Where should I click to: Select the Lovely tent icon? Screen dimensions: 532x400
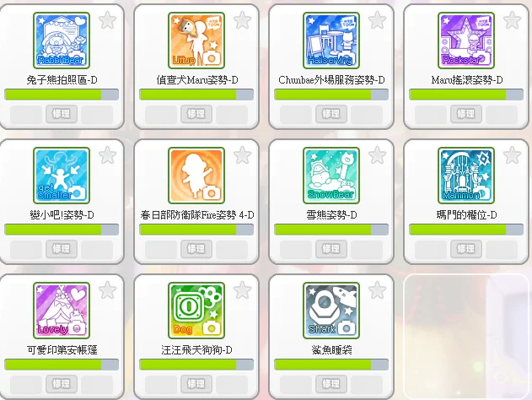62,311
